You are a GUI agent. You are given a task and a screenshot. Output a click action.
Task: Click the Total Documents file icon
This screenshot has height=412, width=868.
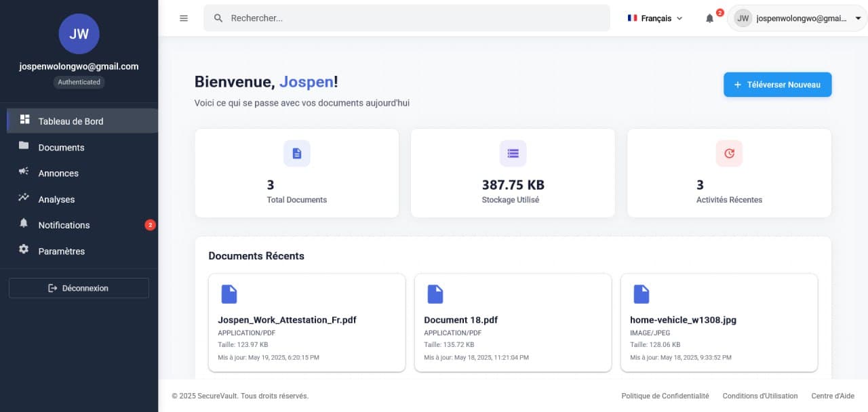(x=296, y=154)
